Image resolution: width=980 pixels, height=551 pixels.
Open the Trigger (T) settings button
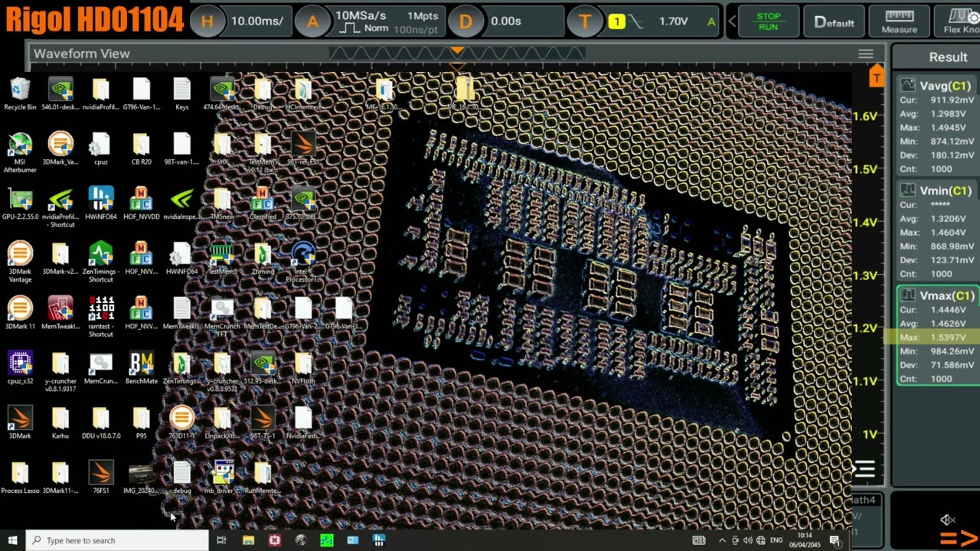click(x=585, y=21)
